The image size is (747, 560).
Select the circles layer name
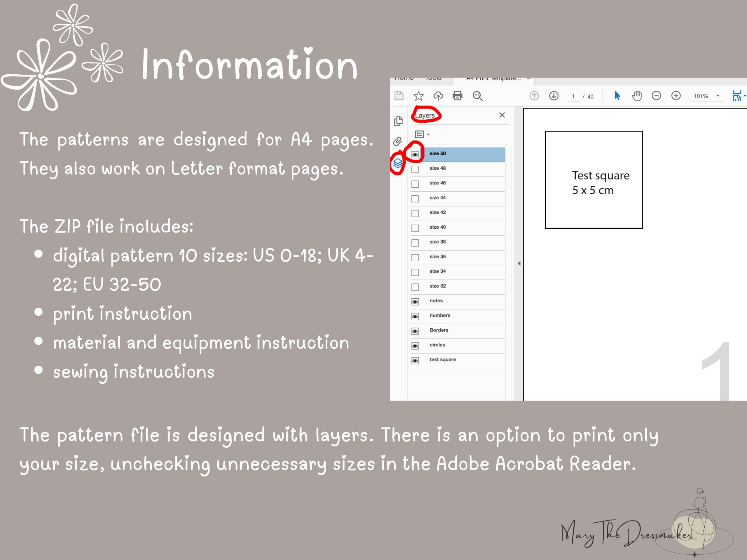tap(437, 345)
